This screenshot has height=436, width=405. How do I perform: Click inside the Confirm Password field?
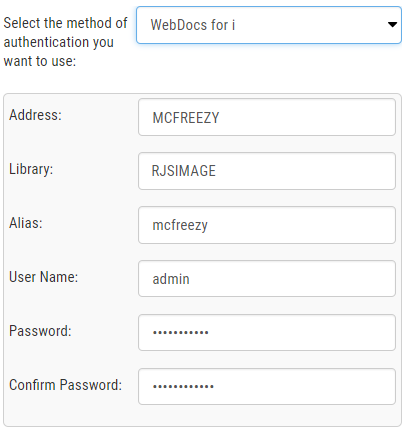(267, 386)
